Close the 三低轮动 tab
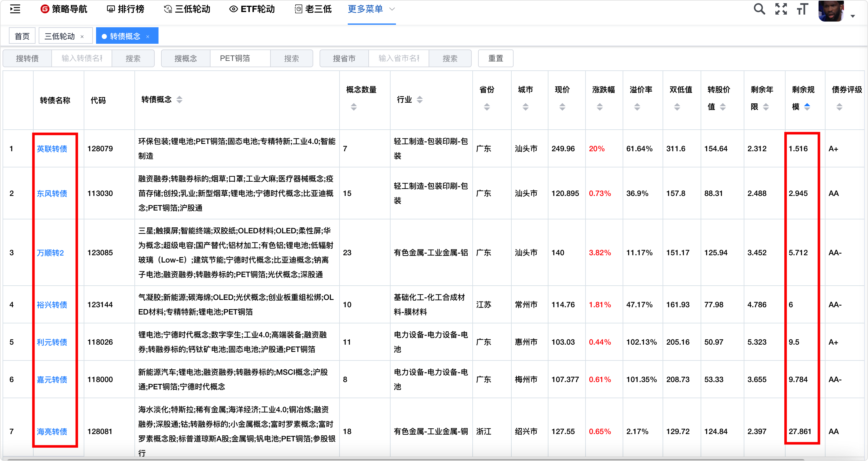The height and width of the screenshot is (461, 868). 82,37
